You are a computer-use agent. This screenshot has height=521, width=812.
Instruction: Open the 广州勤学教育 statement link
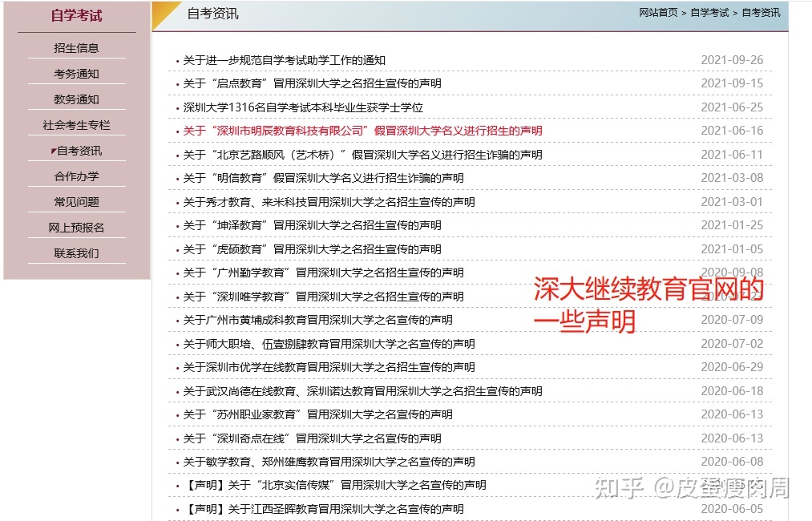pyautogui.click(x=323, y=273)
